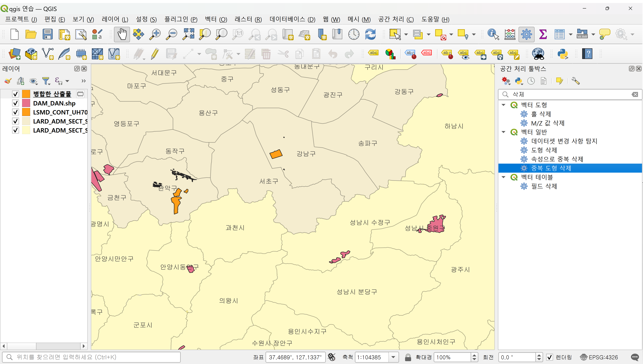Open the 벡터 (O) menu
Viewport: 643px width, 364px height.
[x=216, y=19]
